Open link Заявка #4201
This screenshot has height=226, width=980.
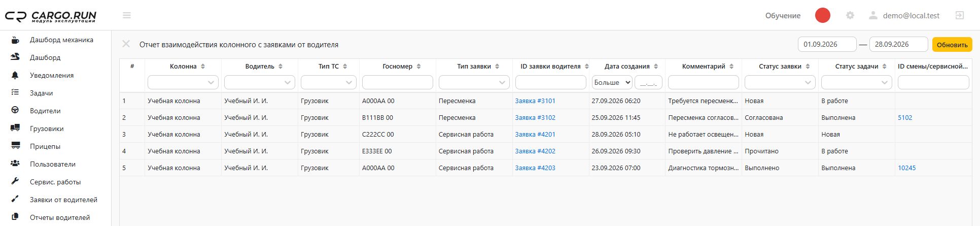pos(535,134)
